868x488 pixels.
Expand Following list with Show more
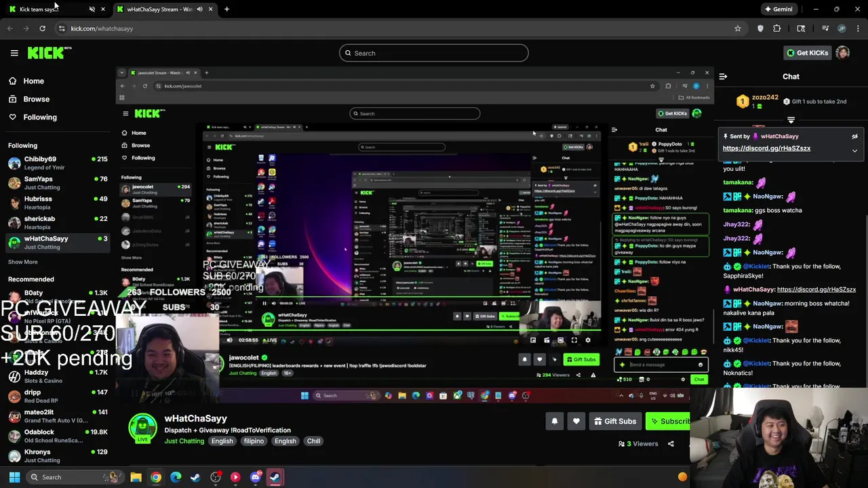(23, 262)
